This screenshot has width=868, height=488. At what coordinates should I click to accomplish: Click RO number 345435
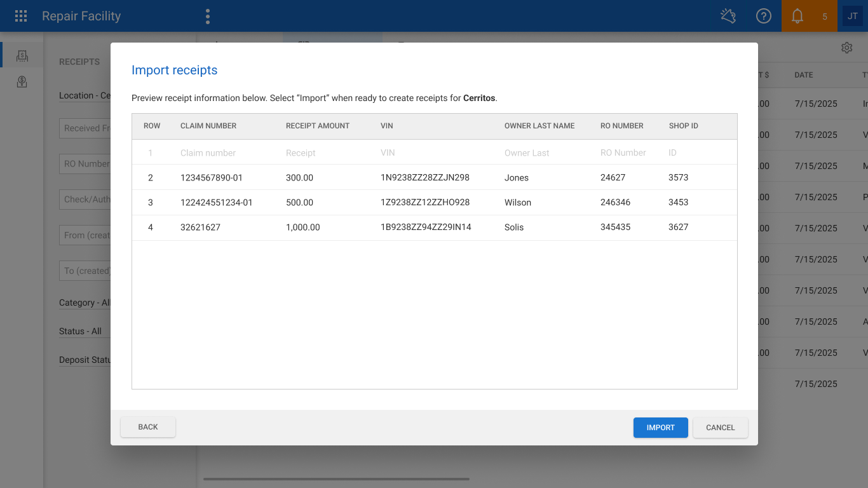pyautogui.click(x=616, y=227)
